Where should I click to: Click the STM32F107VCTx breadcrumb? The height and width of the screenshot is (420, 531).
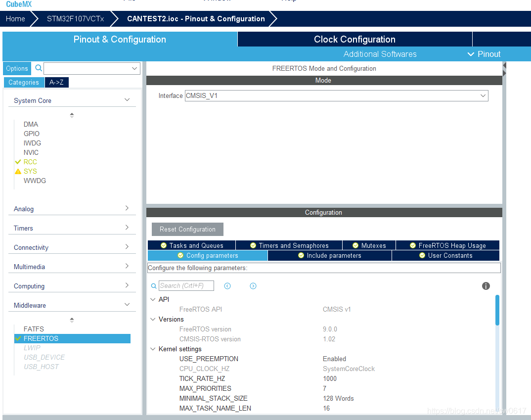(75, 19)
